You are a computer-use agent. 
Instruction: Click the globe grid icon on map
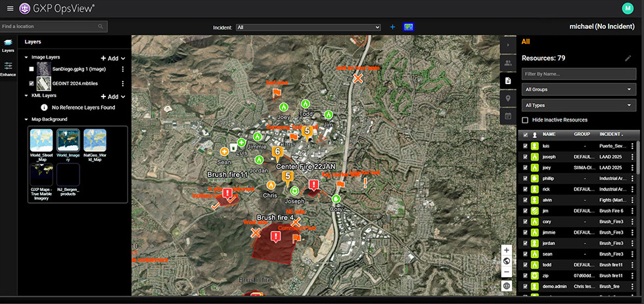tap(506, 286)
